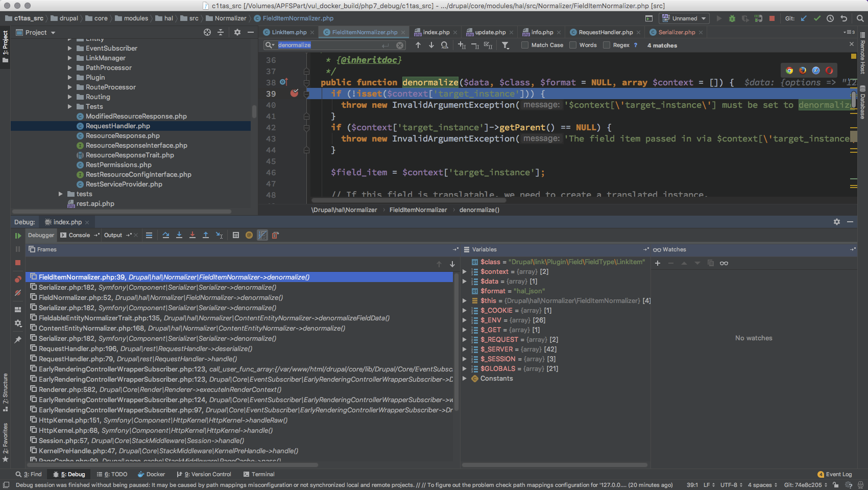Click the Step Over debugger icon
Viewport: 868px width, 490px height.
166,235
